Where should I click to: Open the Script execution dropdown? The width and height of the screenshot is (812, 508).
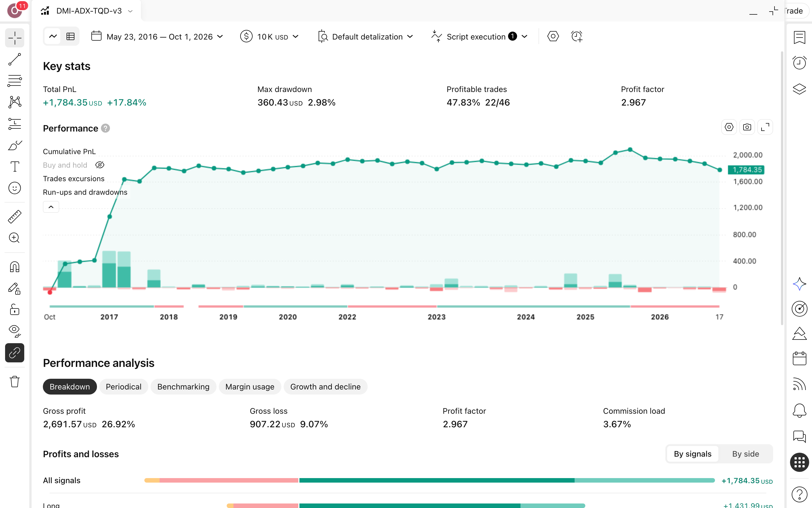tap(480, 36)
